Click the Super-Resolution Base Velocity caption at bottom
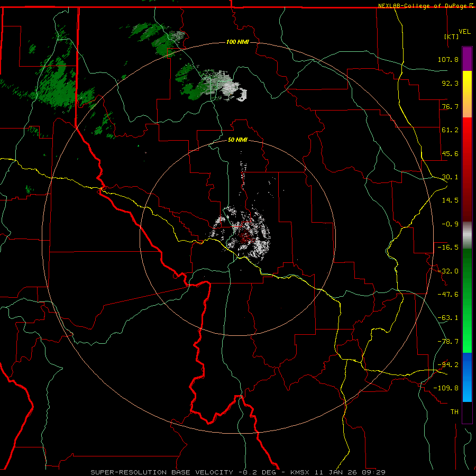This screenshot has height=476, width=476. tap(238, 472)
